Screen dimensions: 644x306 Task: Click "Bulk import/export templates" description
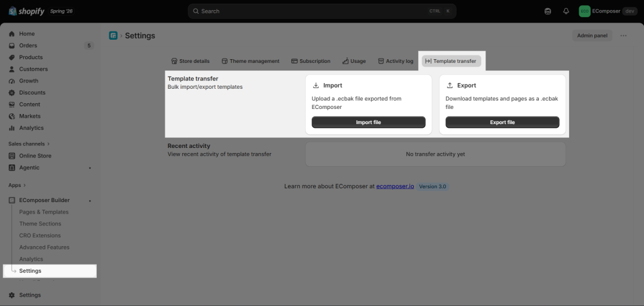tap(205, 87)
